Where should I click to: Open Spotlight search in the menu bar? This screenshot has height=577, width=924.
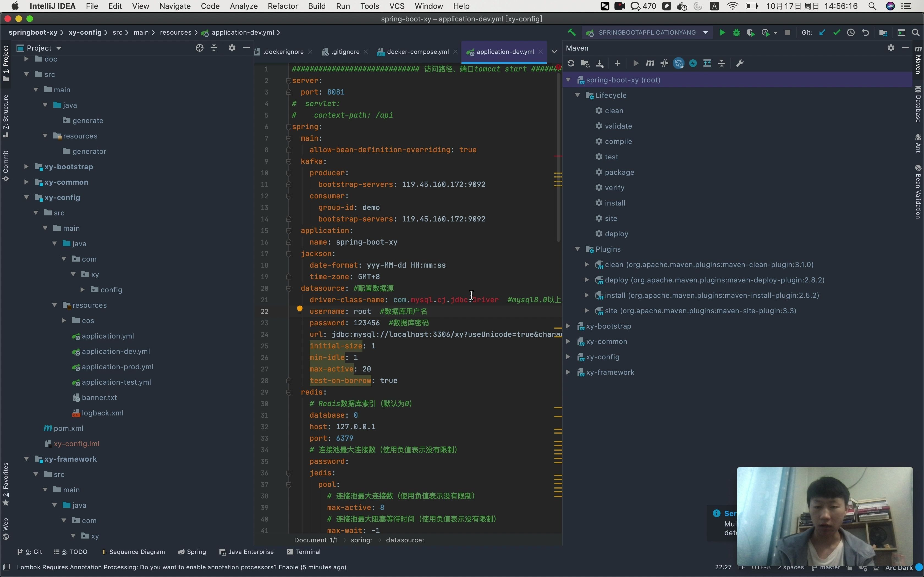point(873,6)
